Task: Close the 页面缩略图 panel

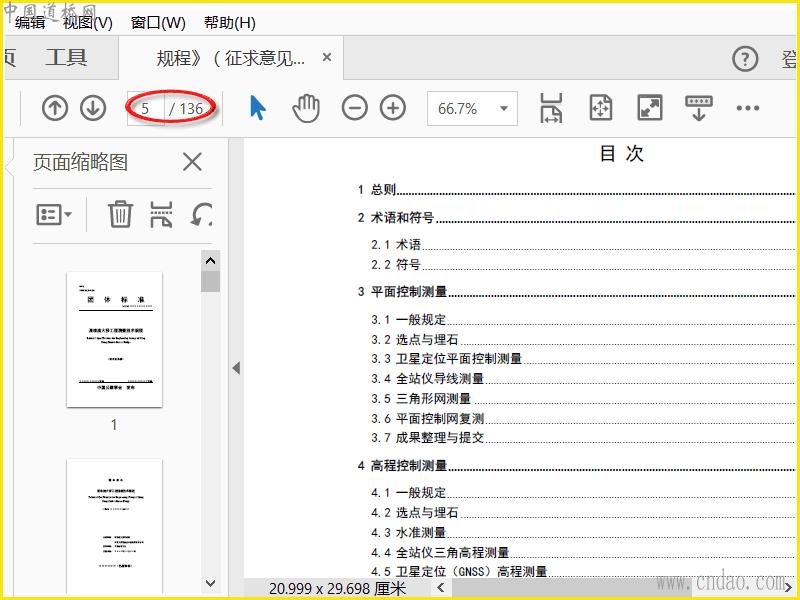Action: (x=192, y=162)
